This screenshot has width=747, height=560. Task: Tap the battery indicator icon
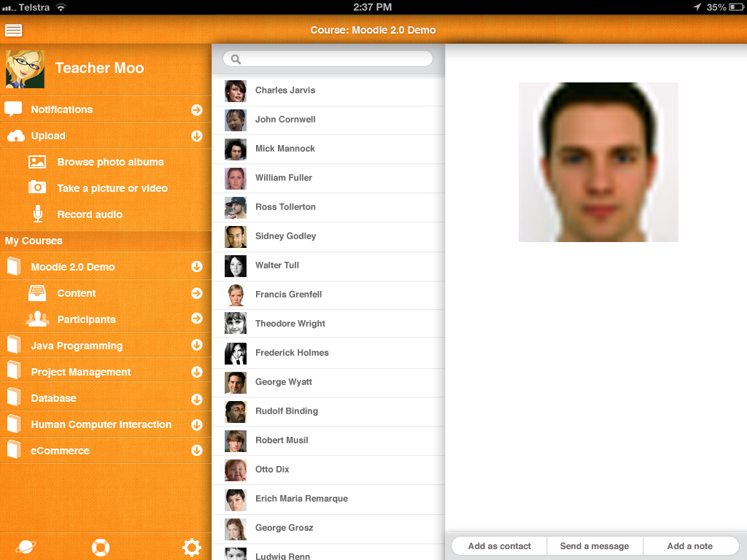[736, 7]
